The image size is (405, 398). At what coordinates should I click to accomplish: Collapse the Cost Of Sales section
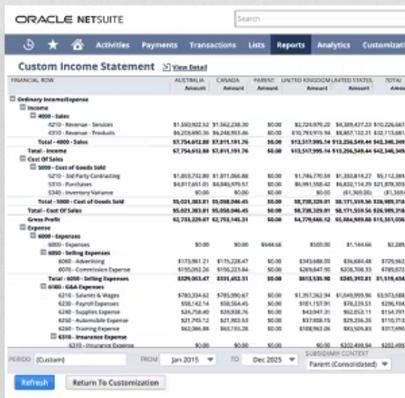point(23,158)
